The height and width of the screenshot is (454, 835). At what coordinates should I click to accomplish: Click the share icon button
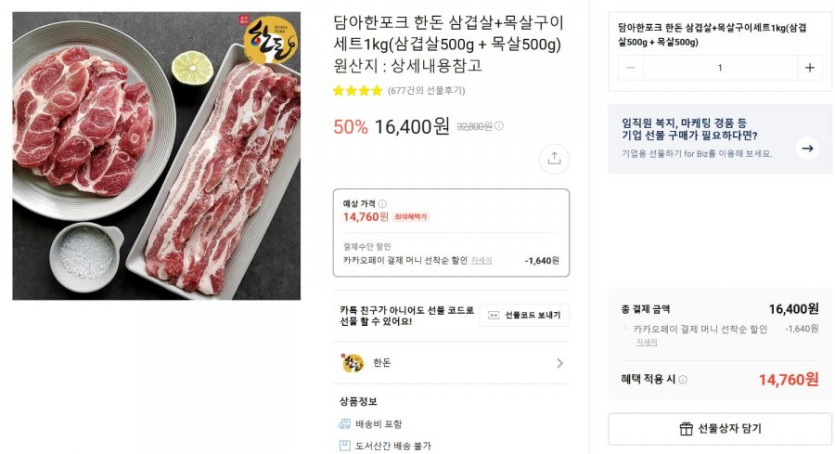pyautogui.click(x=554, y=158)
